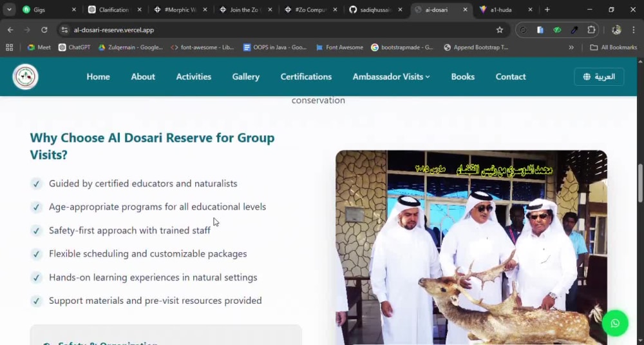Screen dimensions: 644x345
Task: Open the Certifications page link
Action: point(306,77)
